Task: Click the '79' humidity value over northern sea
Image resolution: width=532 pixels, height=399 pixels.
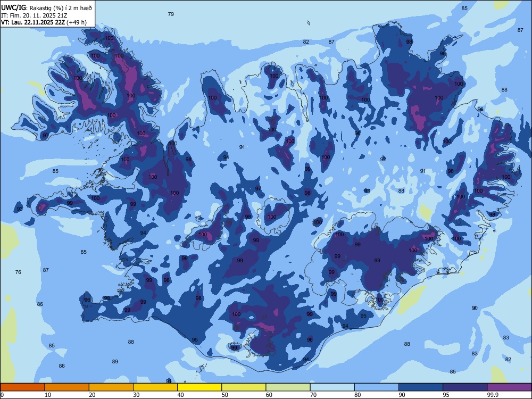Action: tap(171, 14)
